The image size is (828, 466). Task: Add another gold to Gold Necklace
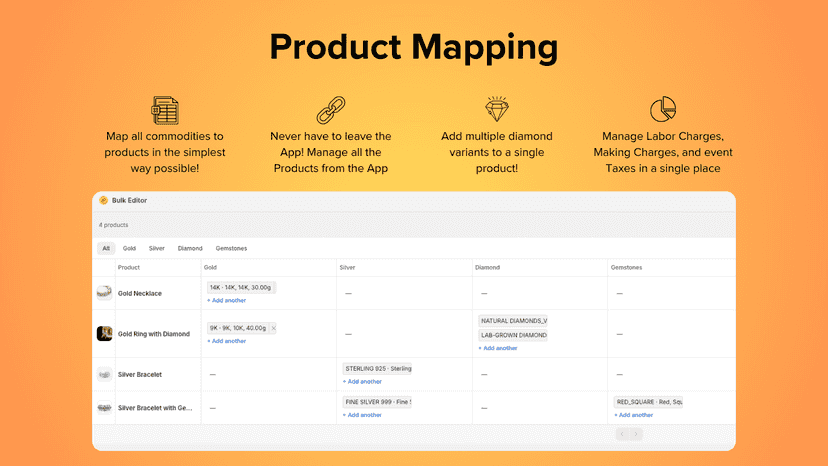(x=227, y=300)
